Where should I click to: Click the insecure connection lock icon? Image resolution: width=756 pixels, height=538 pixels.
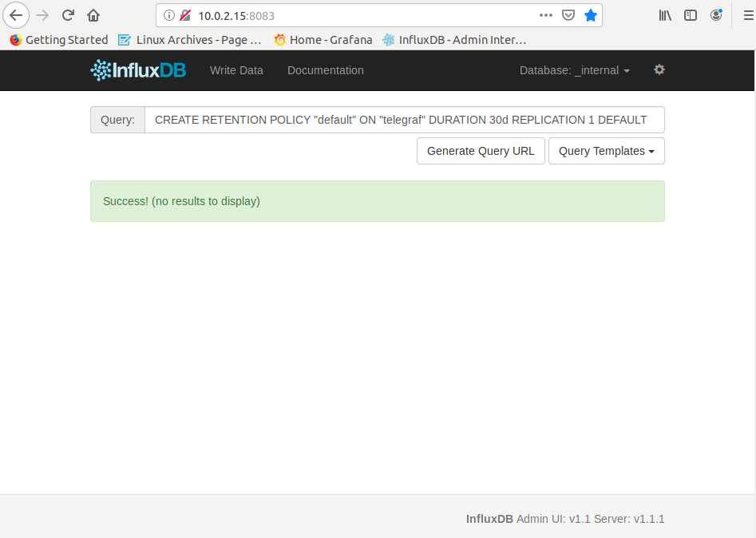coord(185,15)
